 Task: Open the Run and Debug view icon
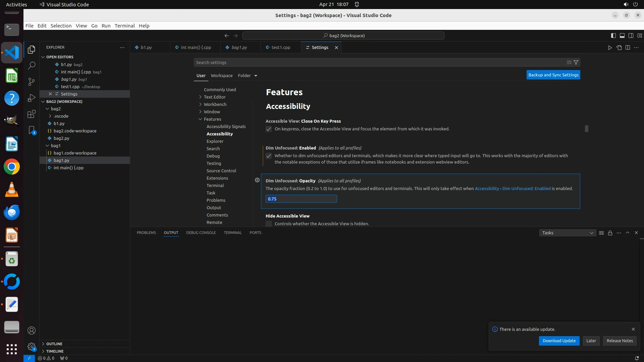point(32,98)
